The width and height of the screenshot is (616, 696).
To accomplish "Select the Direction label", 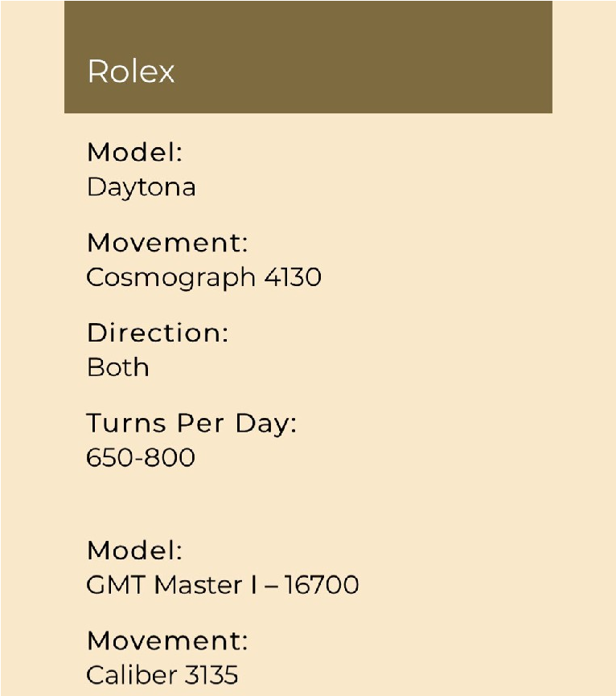I will [157, 333].
